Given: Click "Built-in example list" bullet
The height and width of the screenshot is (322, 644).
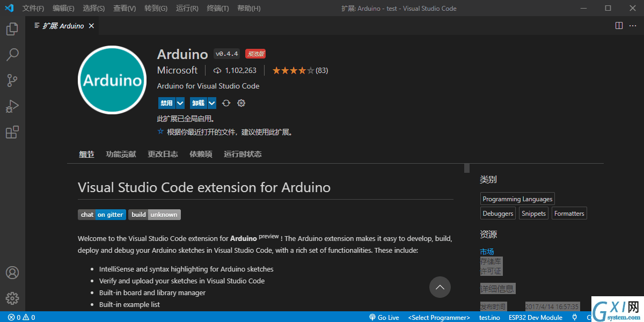Looking at the screenshot, I should coord(129,304).
